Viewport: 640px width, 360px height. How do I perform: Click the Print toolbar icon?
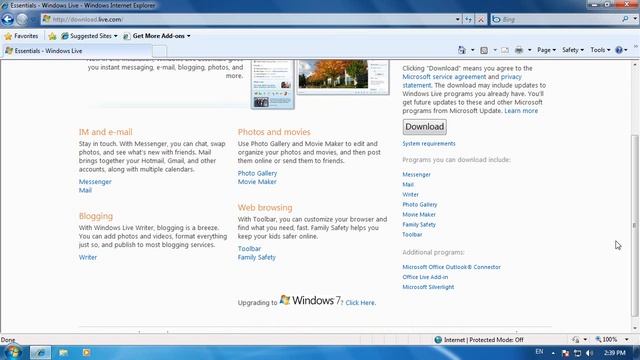519,50
